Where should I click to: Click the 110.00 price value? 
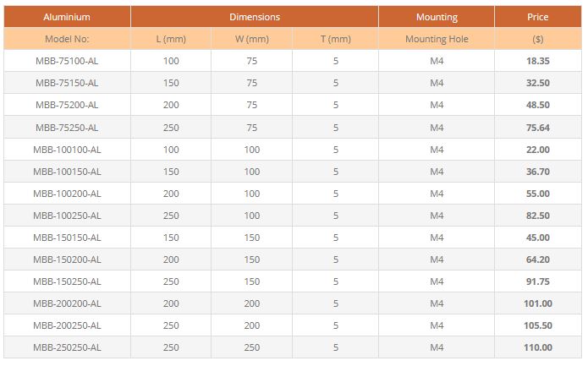click(x=537, y=347)
